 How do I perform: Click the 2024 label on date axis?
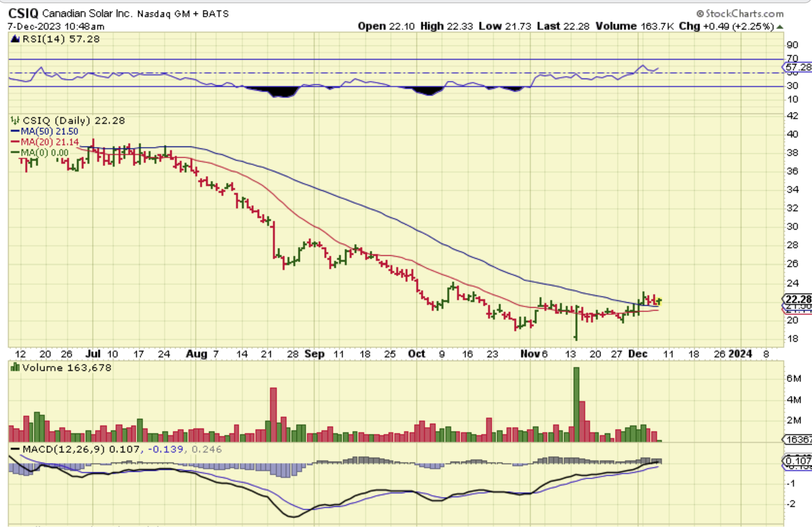pos(740,354)
